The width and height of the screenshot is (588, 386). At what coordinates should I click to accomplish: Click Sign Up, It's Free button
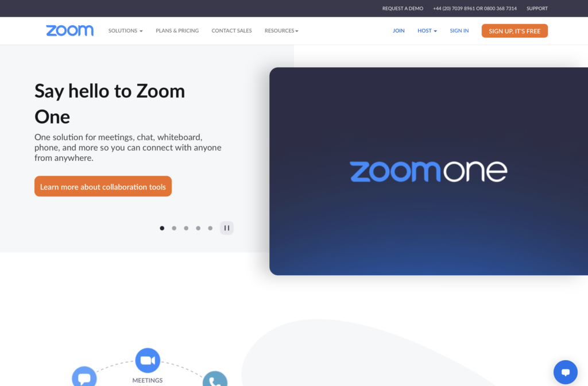click(514, 31)
